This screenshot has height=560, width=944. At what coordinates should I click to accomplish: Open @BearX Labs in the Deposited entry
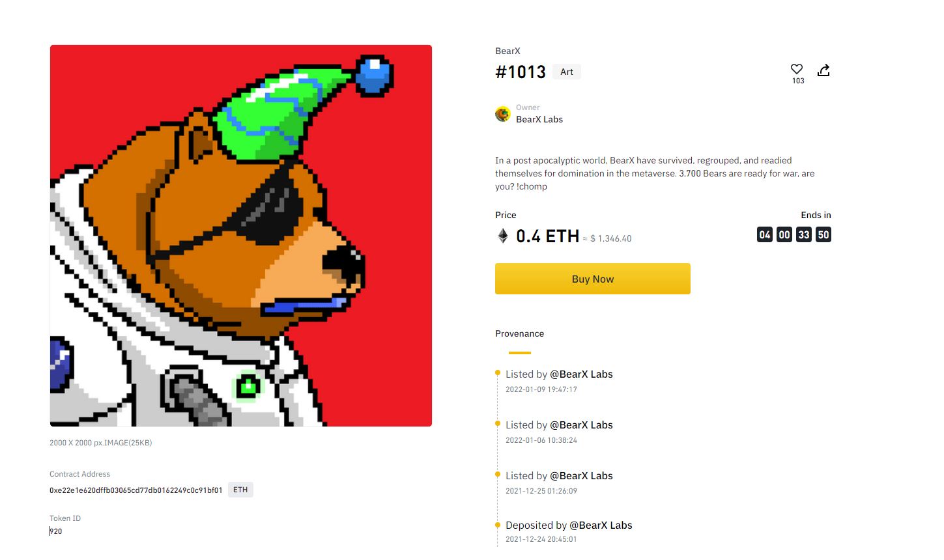pos(601,525)
